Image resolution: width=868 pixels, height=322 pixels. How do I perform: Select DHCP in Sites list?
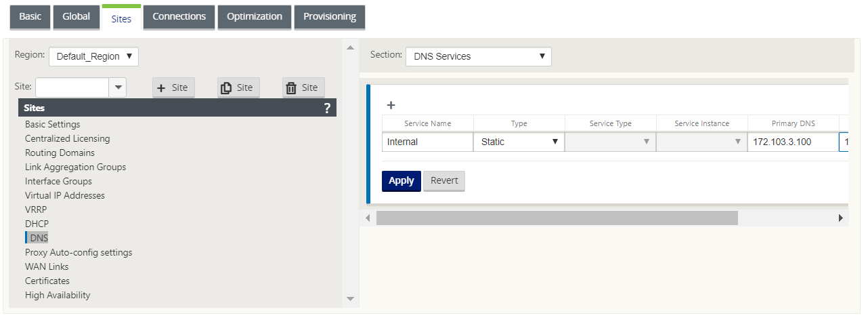point(37,224)
